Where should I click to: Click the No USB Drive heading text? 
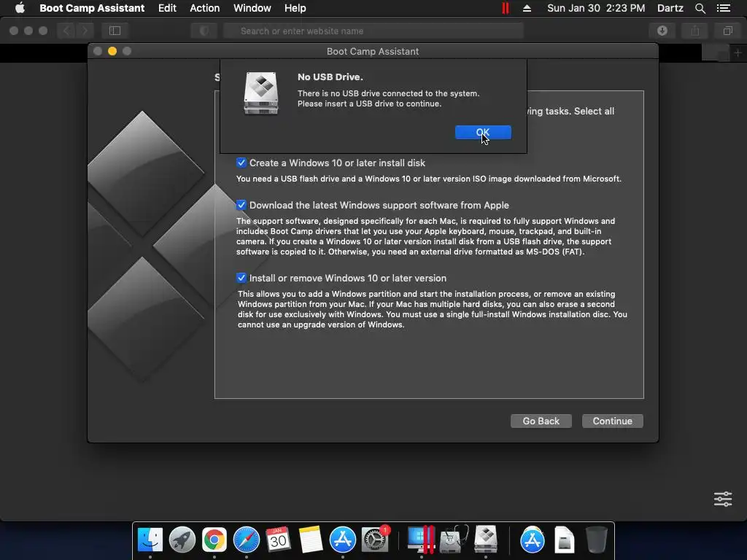point(330,77)
